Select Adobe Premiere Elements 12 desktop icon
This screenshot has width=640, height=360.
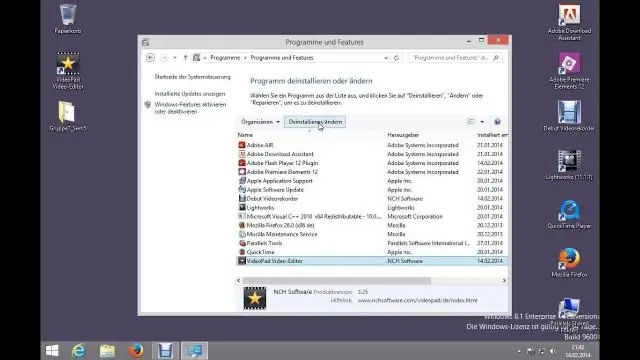point(569,71)
